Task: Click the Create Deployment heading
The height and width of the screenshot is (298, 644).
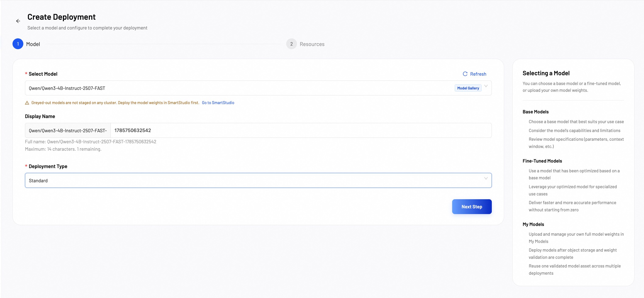Action: point(61,17)
